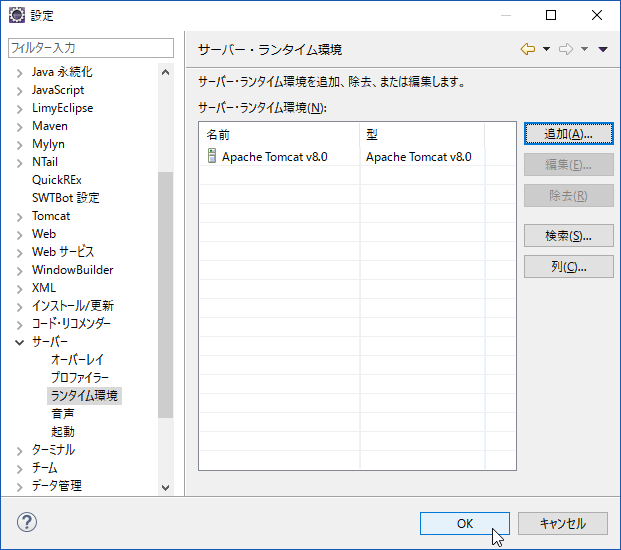Select the オーバーレイ preference page
Image resolution: width=621 pixels, height=550 pixels.
(x=78, y=360)
